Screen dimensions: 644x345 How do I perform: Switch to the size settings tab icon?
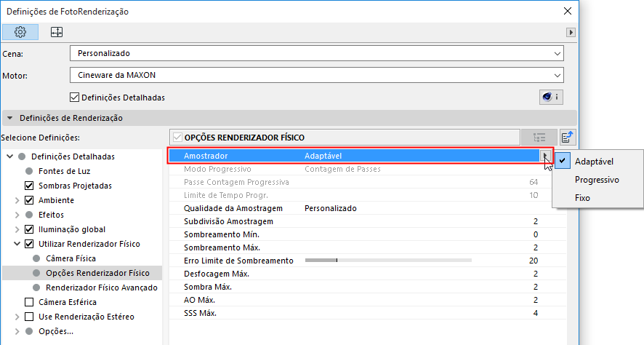[57, 32]
